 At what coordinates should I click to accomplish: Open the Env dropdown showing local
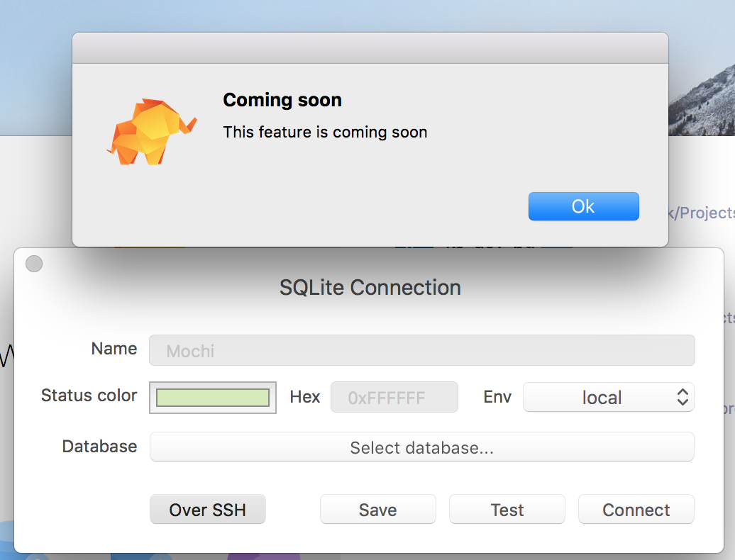[x=609, y=398]
